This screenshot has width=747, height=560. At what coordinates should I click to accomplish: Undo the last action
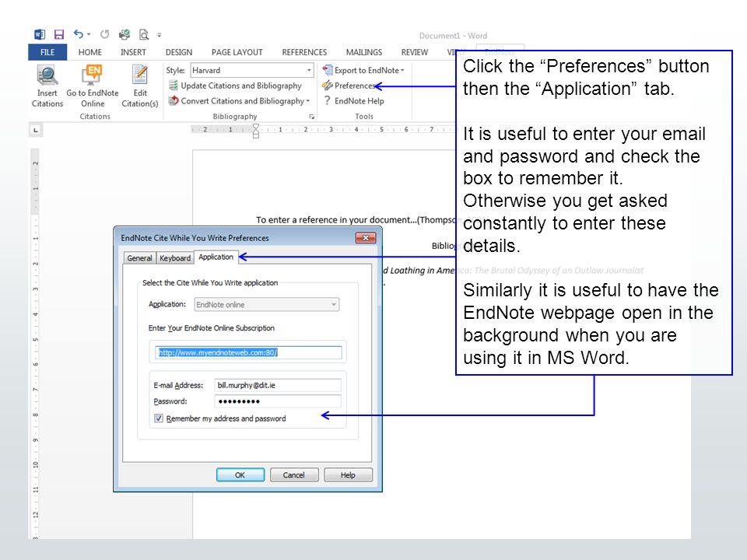(x=78, y=34)
